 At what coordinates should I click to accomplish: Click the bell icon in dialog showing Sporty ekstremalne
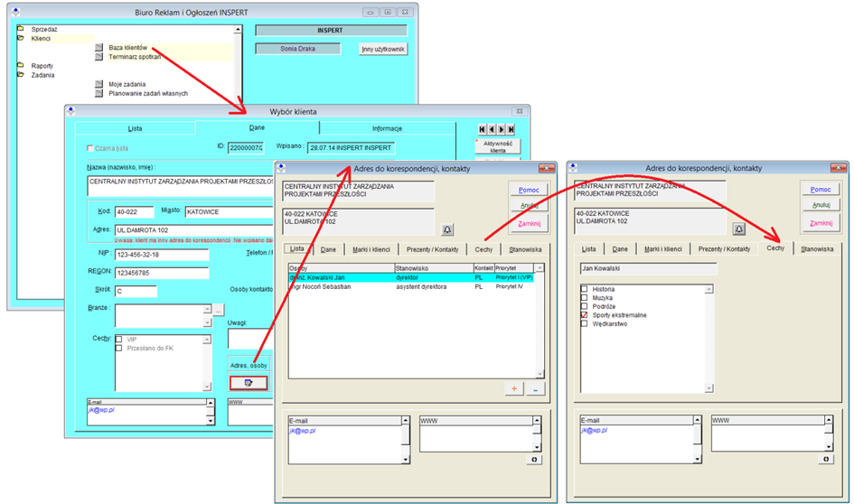coord(739,229)
